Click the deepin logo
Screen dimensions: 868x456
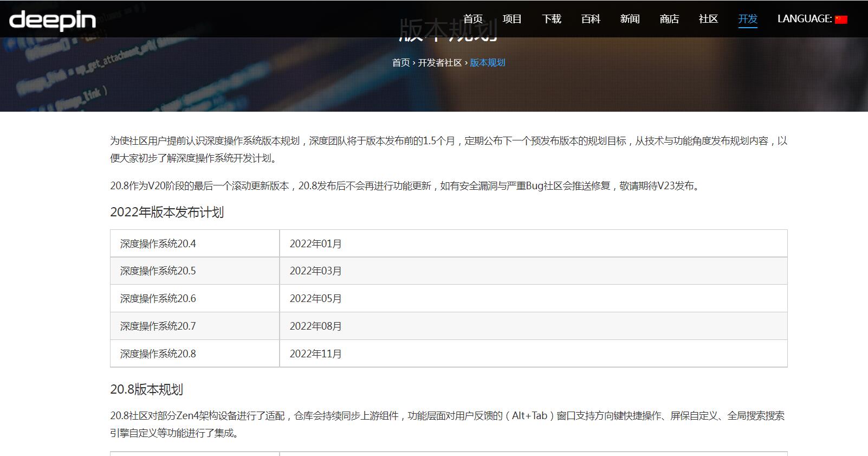coord(53,20)
